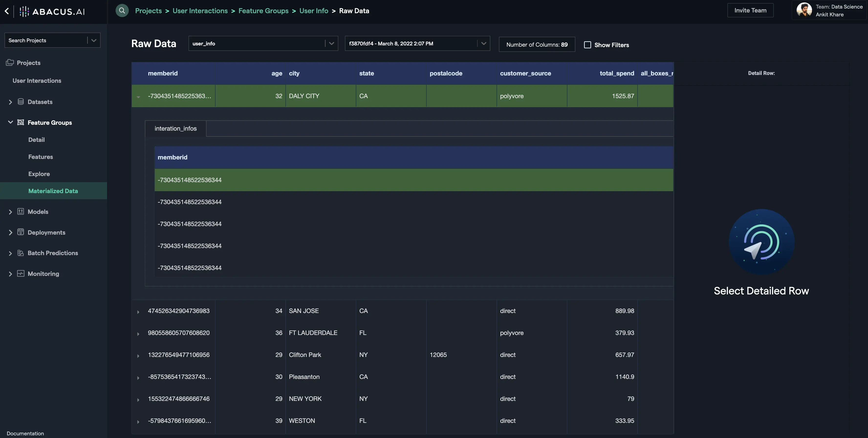Click the Monitoring icon in sidebar

click(x=21, y=273)
